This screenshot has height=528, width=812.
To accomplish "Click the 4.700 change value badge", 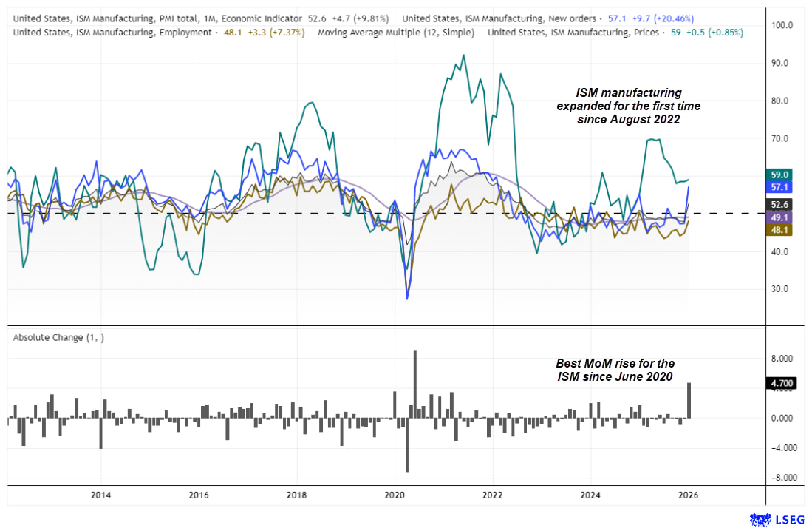I will coord(782,383).
